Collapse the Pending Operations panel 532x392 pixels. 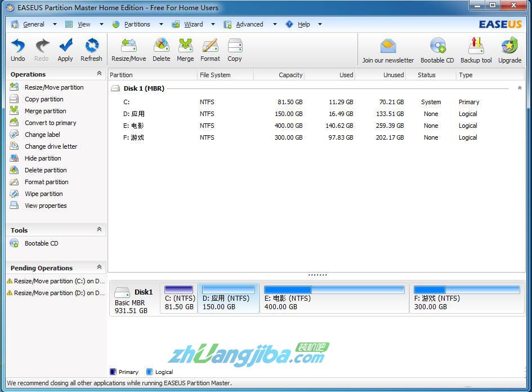[x=99, y=268]
